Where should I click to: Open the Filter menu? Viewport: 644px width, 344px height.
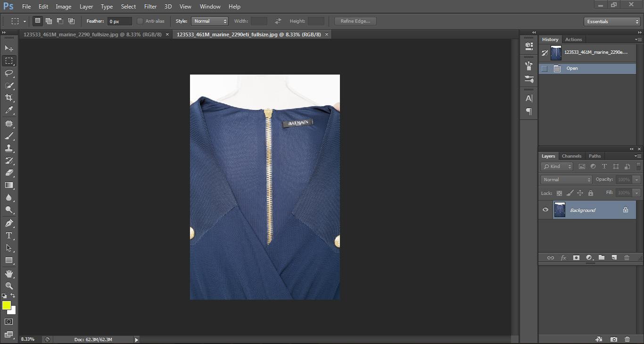(x=150, y=7)
